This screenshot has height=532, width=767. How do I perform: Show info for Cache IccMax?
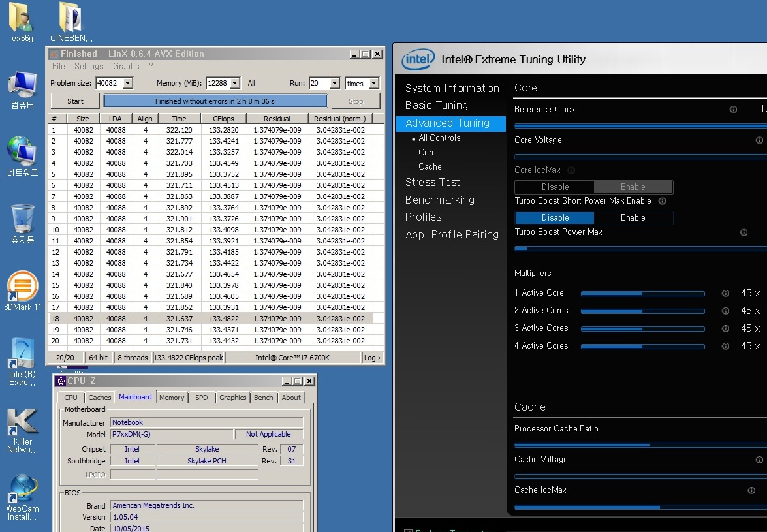[x=751, y=490]
